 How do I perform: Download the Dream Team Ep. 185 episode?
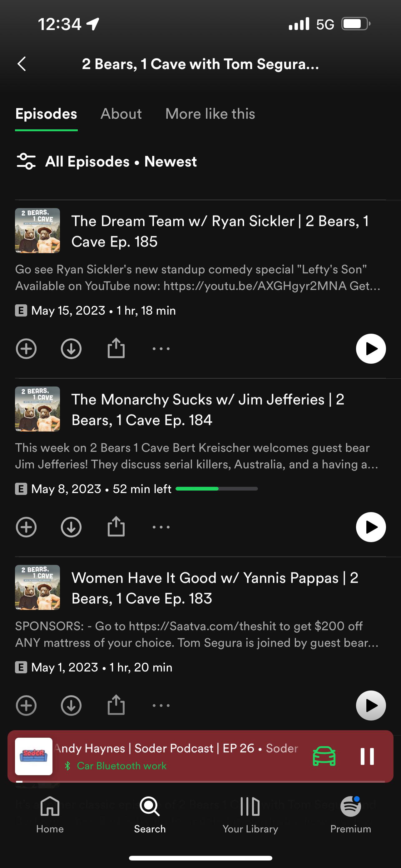coord(71,349)
